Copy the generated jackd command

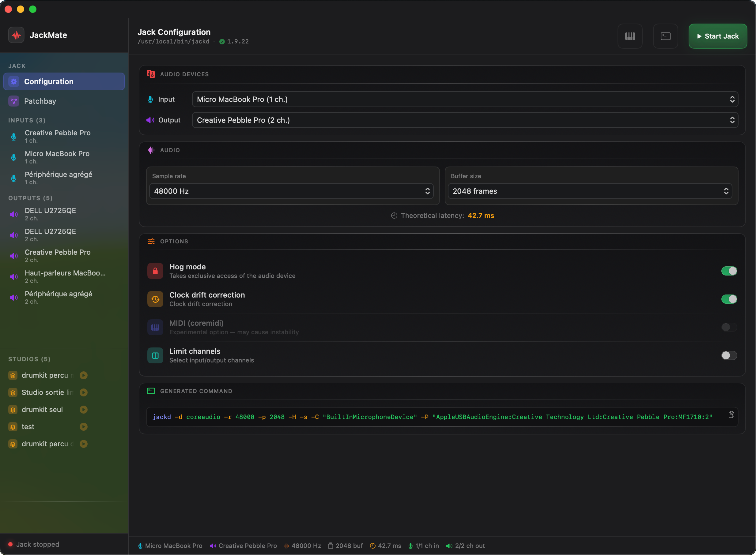[x=731, y=414]
